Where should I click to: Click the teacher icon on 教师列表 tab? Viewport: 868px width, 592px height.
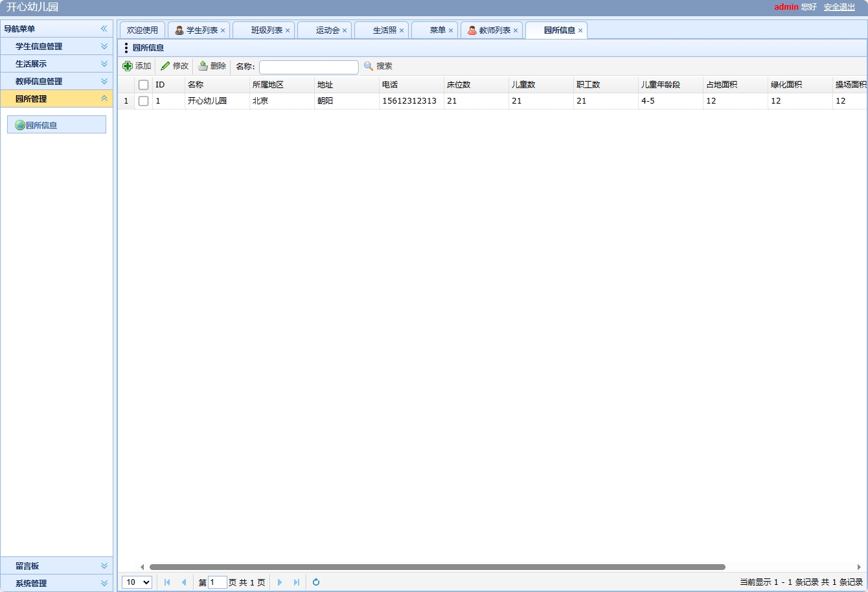tap(472, 30)
